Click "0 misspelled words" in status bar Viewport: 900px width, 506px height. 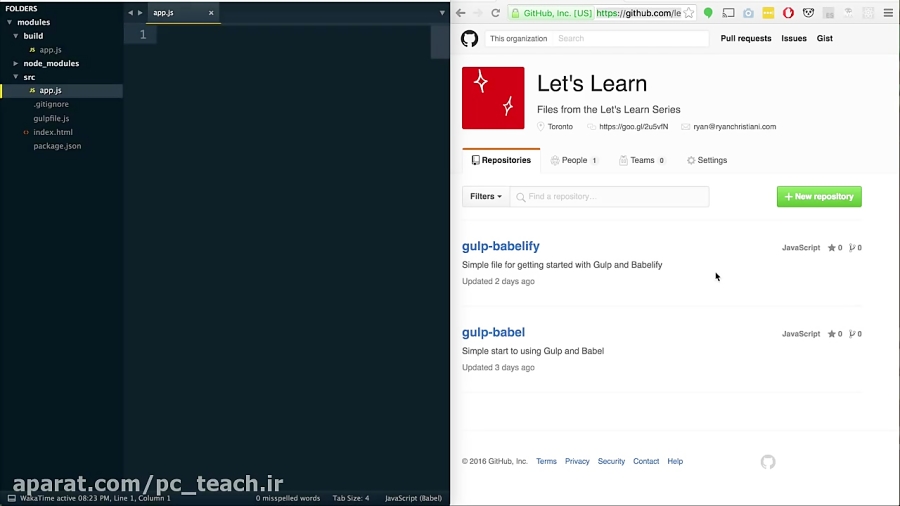pyautogui.click(x=288, y=498)
